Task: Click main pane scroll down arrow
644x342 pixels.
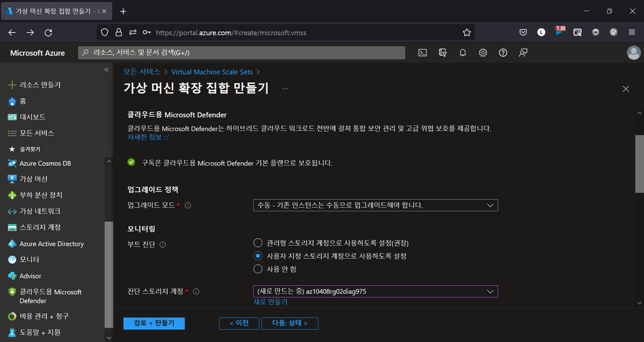Action: coord(639,303)
